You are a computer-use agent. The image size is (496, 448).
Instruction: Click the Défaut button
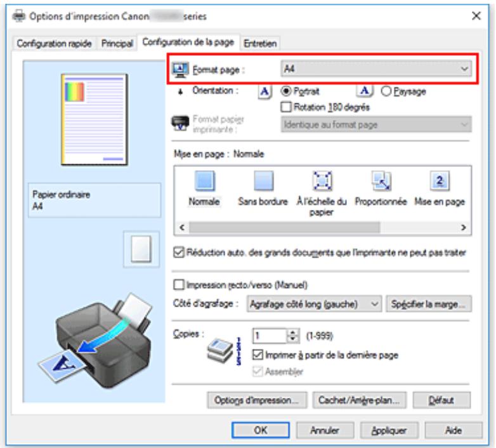point(441,400)
